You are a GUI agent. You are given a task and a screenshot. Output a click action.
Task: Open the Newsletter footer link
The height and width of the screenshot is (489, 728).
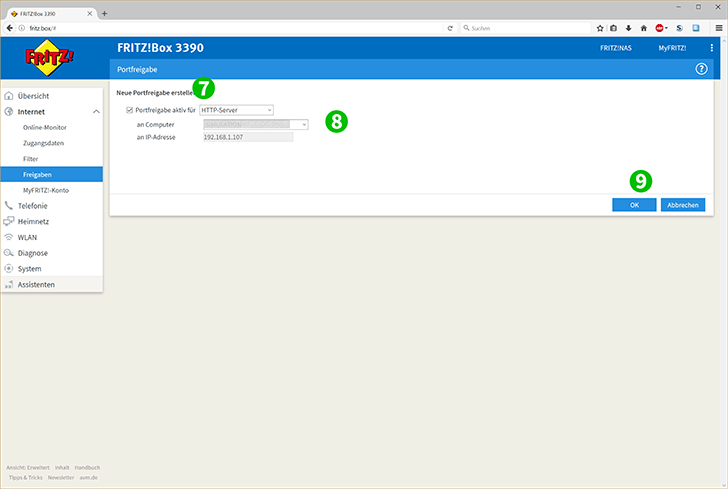tap(61, 477)
